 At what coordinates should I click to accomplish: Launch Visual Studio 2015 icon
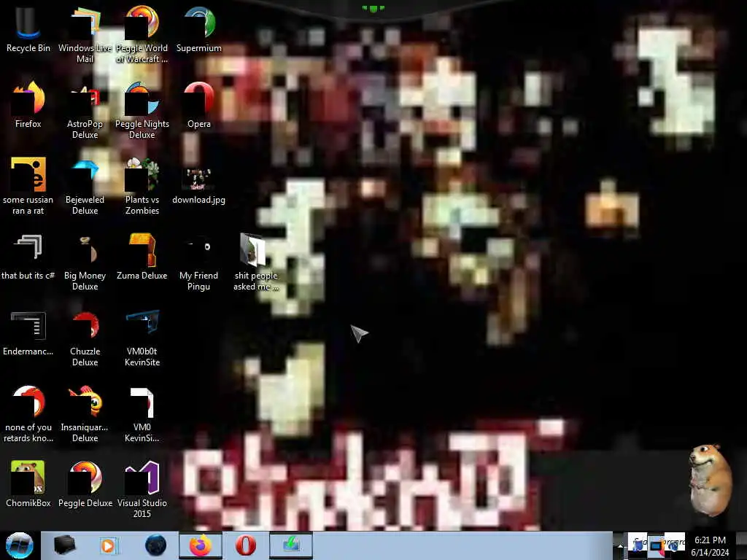coord(142,489)
